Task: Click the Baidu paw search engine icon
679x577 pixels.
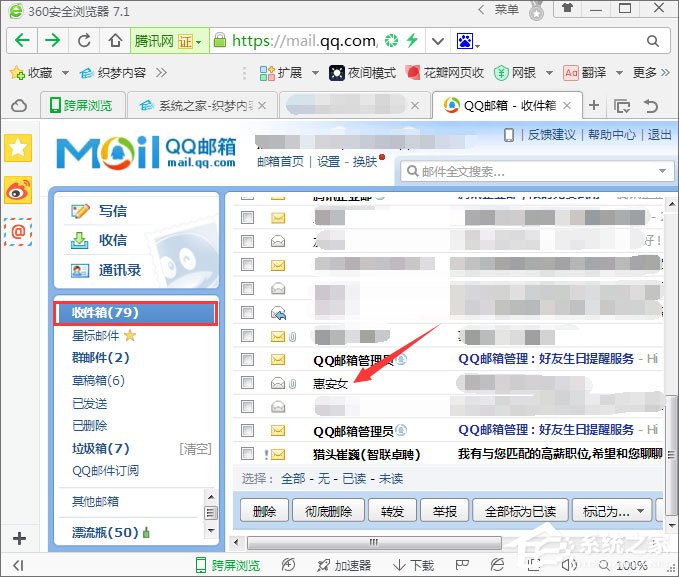Action: pos(466,41)
